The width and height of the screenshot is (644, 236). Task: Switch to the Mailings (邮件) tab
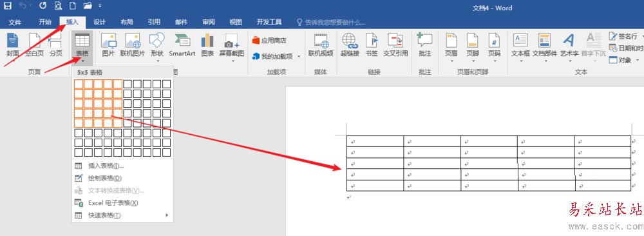tap(182, 22)
